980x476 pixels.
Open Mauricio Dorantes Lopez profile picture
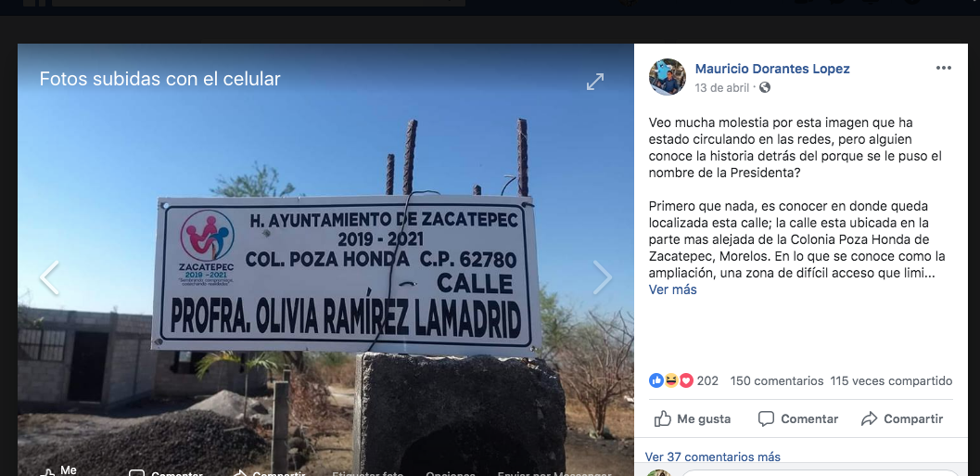click(x=668, y=77)
